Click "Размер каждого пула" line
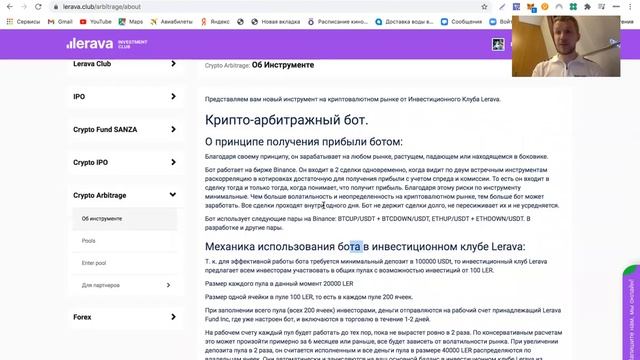640x360 pixels. coord(279,284)
